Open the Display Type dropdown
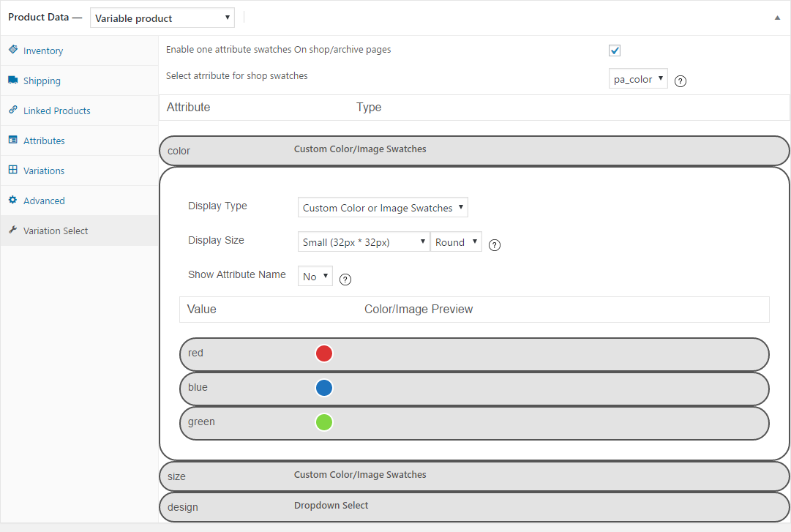Image resolution: width=791 pixels, height=532 pixels. [383, 208]
